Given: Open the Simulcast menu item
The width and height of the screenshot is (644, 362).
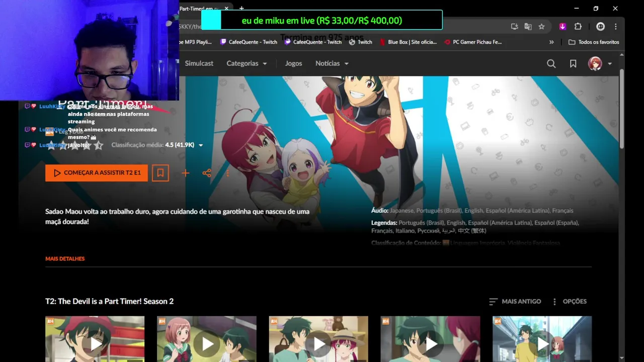Looking at the screenshot, I should tap(199, 63).
